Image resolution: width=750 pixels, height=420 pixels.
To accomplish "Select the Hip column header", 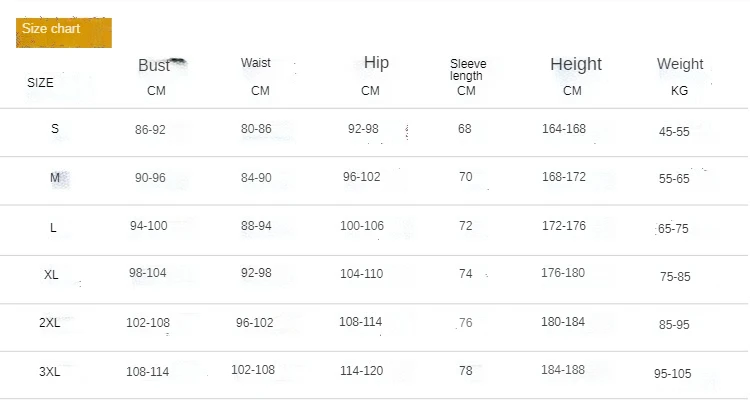I will point(376,63).
